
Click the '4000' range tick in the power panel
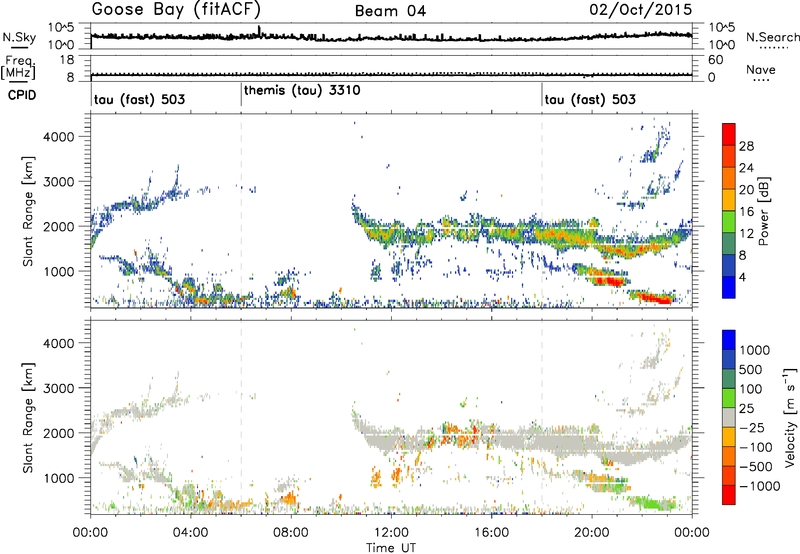[58, 137]
